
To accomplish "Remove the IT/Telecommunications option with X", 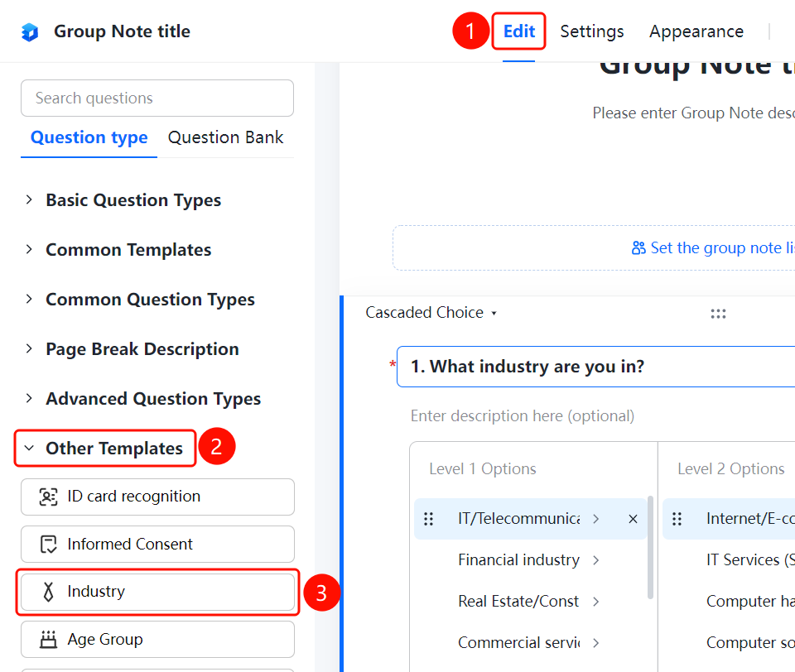I will (633, 519).
